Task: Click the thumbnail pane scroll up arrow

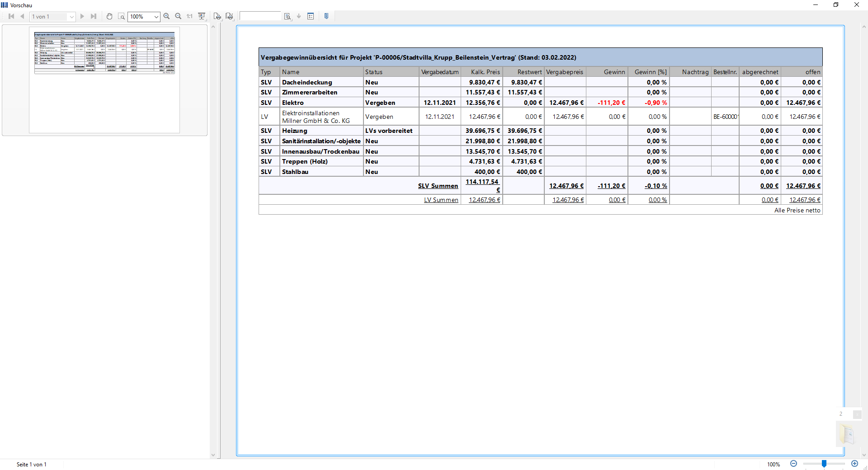Action: tap(213, 27)
